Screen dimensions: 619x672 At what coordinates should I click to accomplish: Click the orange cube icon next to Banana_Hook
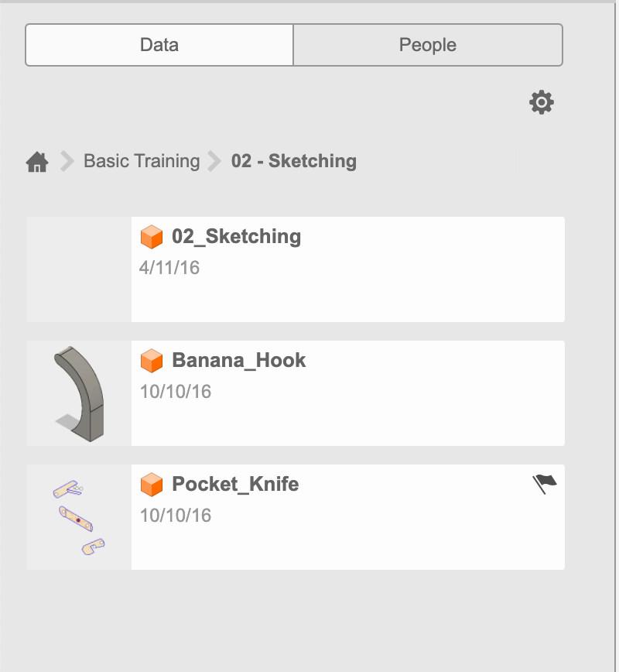pos(152,361)
